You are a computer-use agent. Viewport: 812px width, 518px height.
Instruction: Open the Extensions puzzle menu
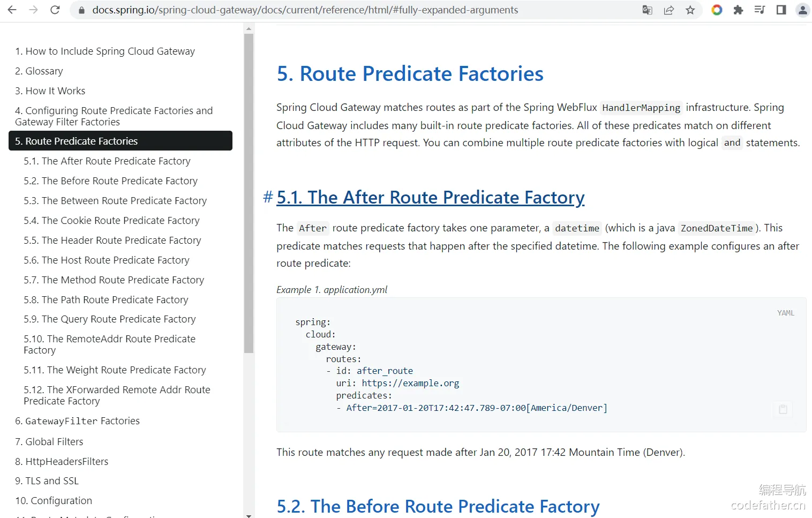pyautogui.click(x=738, y=10)
